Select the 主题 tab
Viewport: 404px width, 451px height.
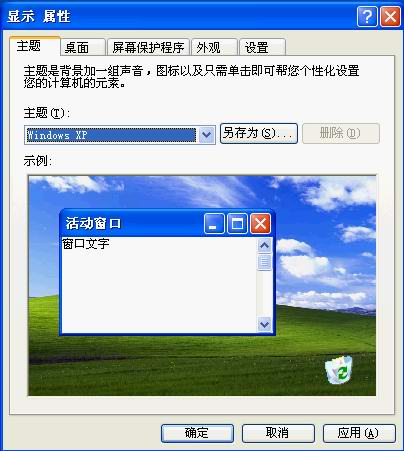pos(35,46)
